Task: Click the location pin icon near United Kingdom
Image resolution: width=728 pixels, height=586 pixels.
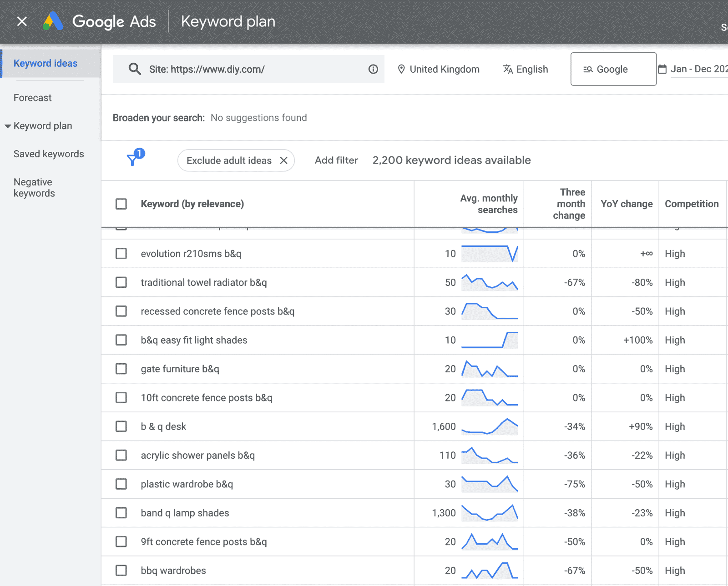Action: click(402, 69)
